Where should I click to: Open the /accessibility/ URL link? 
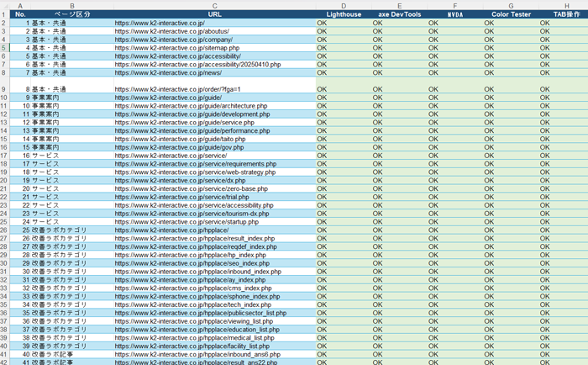(178, 56)
